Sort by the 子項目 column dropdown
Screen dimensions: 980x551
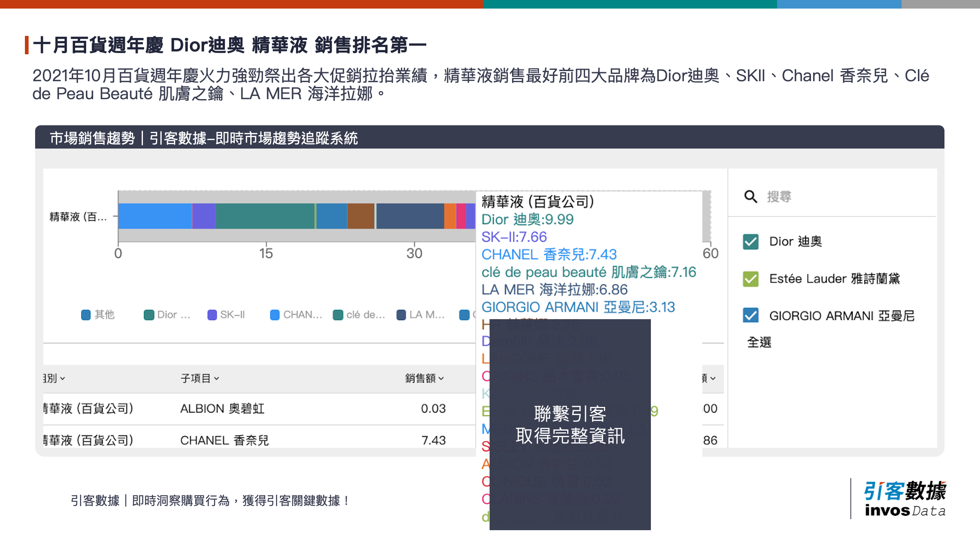[200, 378]
